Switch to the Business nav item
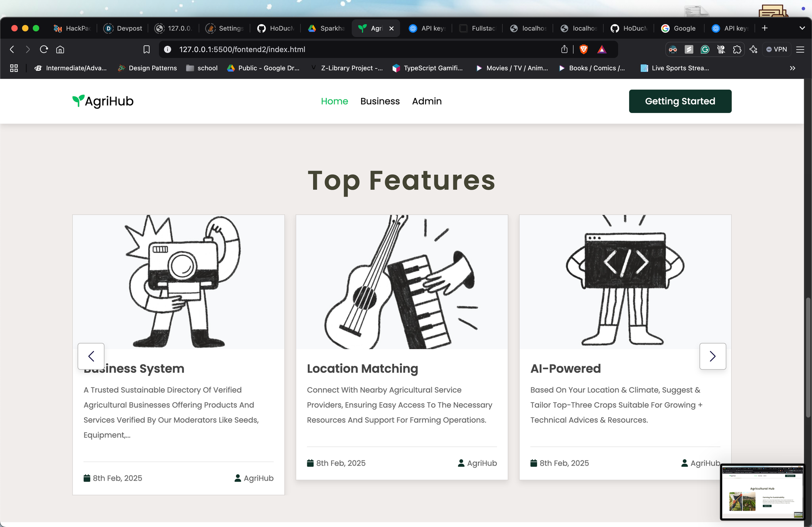812x527 pixels. coord(380,101)
